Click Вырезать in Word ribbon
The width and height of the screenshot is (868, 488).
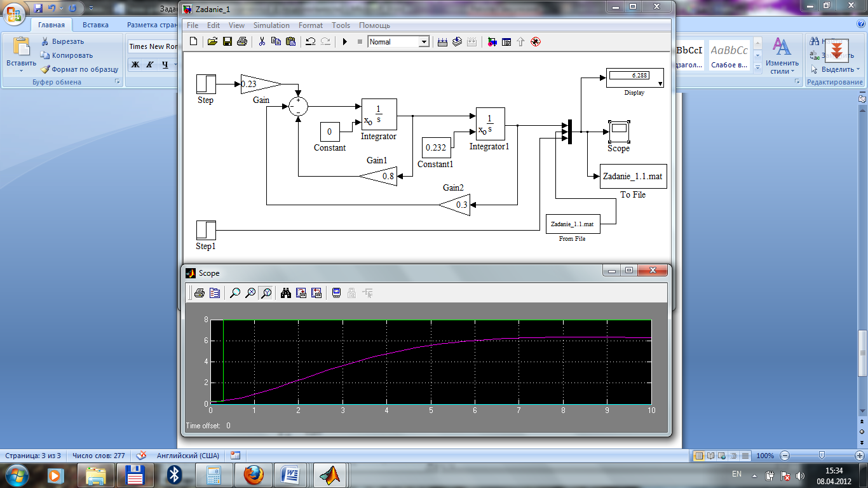point(62,41)
